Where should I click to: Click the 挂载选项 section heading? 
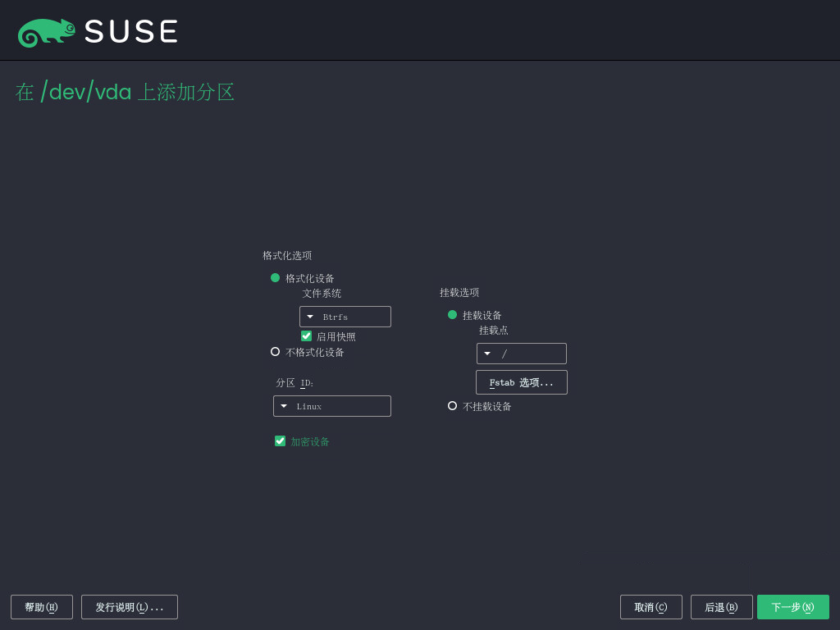[459, 293]
